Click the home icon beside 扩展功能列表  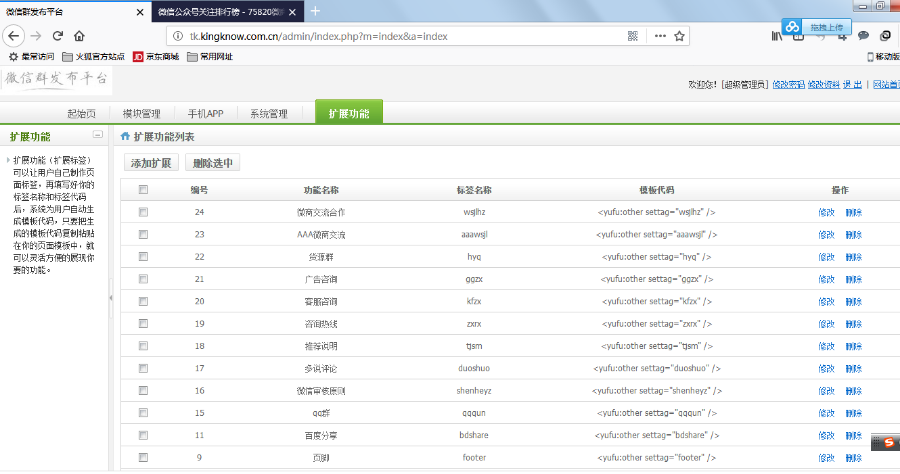pos(125,137)
